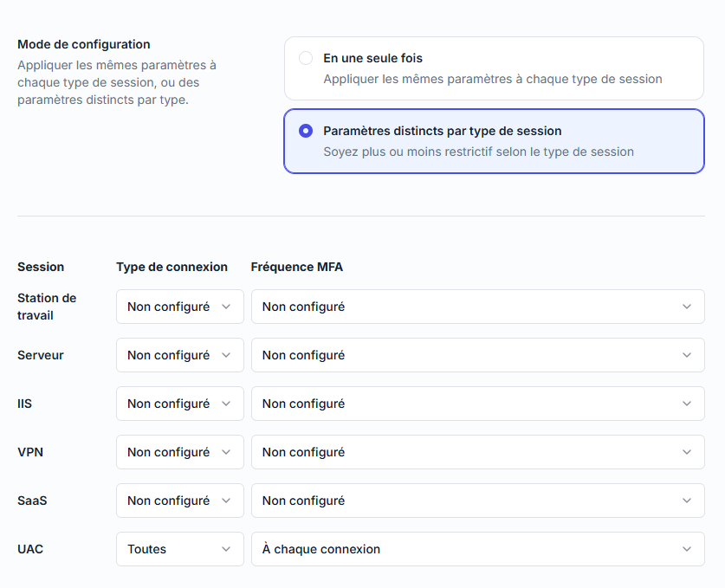725x588 pixels.
Task: Expand Serveur MFA frequency dropdown
Action: [x=477, y=355]
